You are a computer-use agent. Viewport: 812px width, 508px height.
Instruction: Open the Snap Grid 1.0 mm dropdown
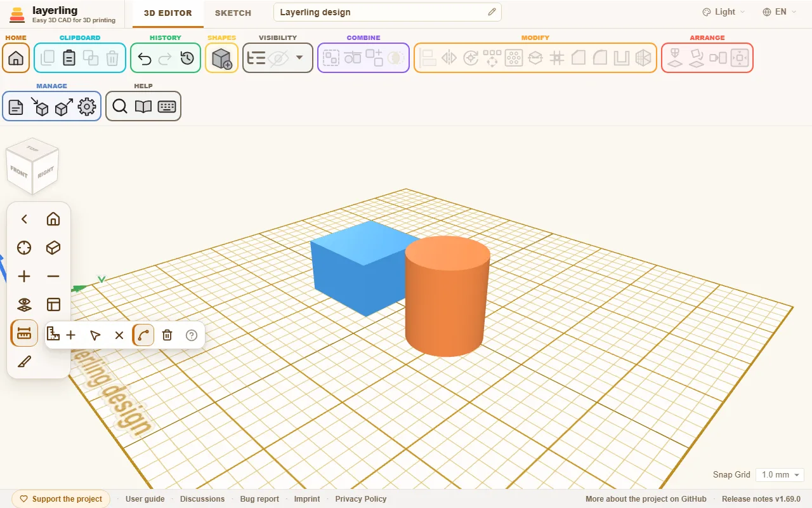(780, 475)
